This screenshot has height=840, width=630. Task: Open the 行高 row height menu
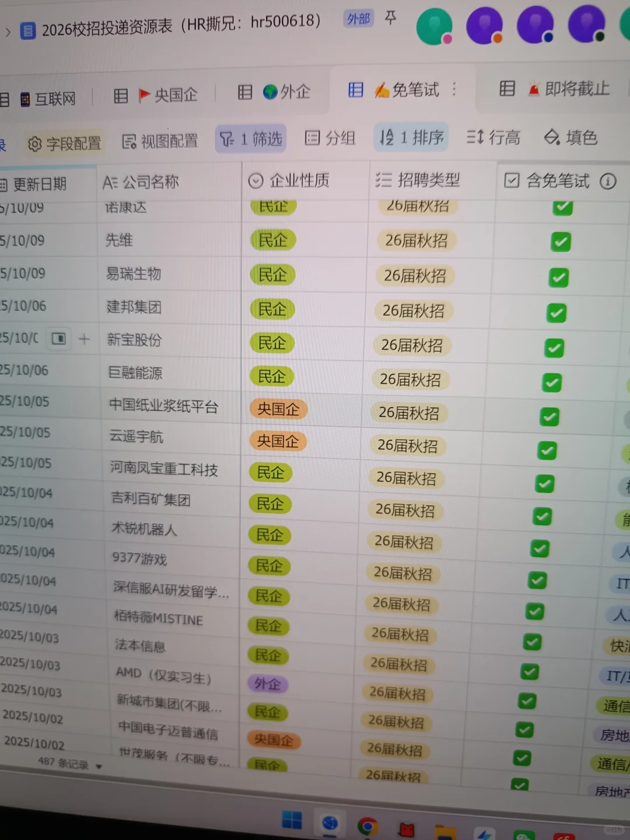pyautogui.click(x=493, y=137)
